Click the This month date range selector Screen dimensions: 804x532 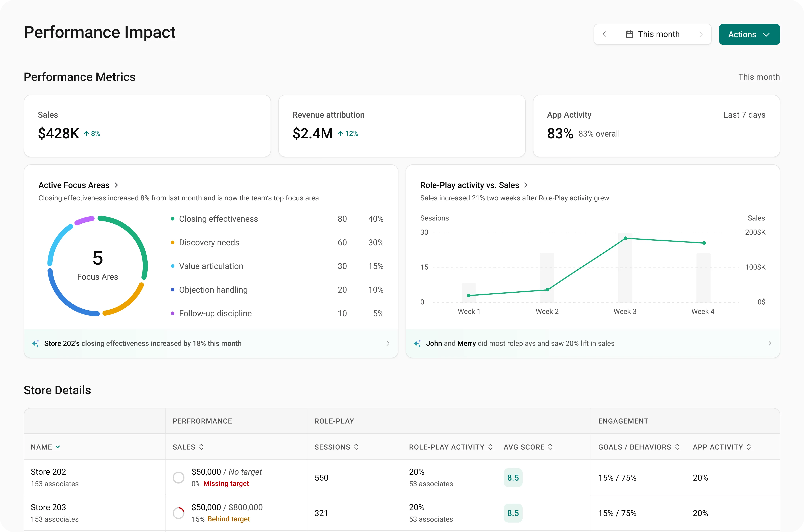[x=652, y=34]
